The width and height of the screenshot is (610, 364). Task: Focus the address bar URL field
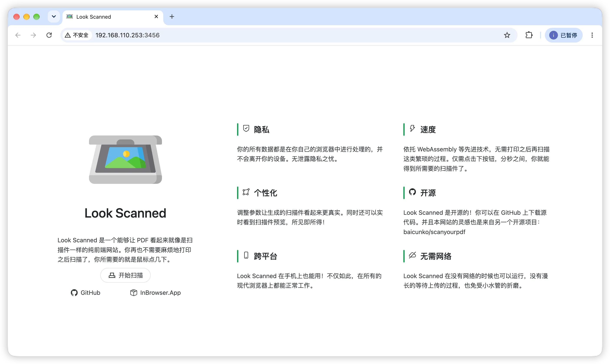tap(295, 35)
